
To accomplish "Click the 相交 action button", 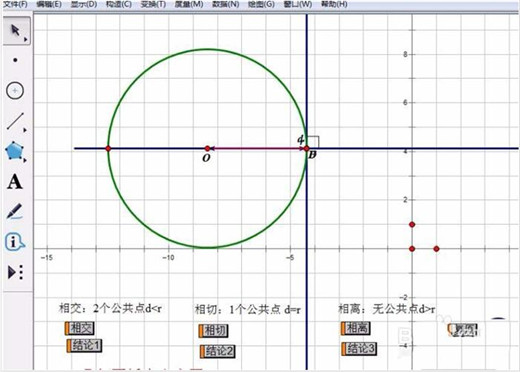I will [80, 328].
